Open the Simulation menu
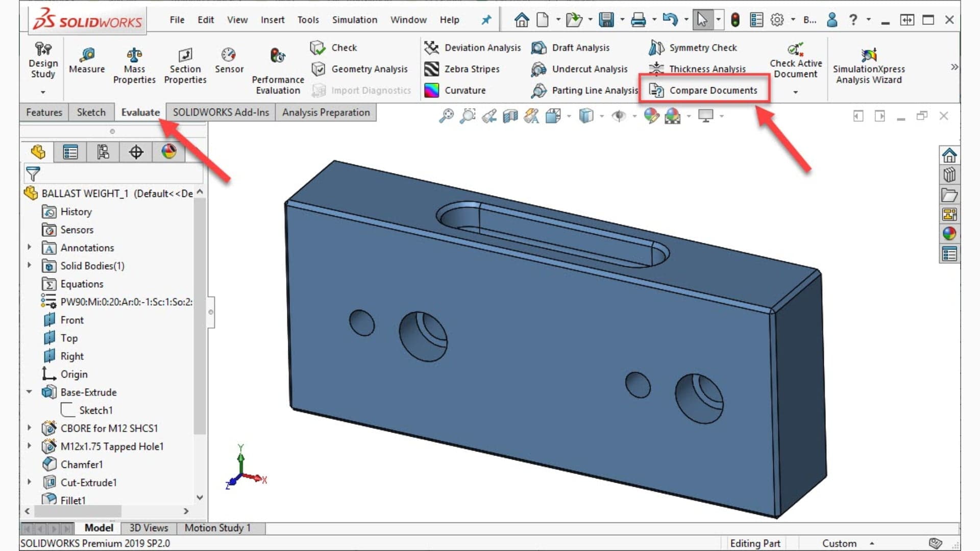Image resolution: width=980 pixels, height=551 pixels. 354,19
